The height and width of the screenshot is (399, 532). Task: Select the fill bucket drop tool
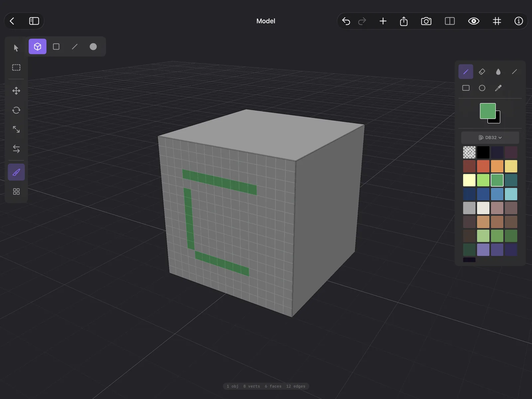[498, 72]
